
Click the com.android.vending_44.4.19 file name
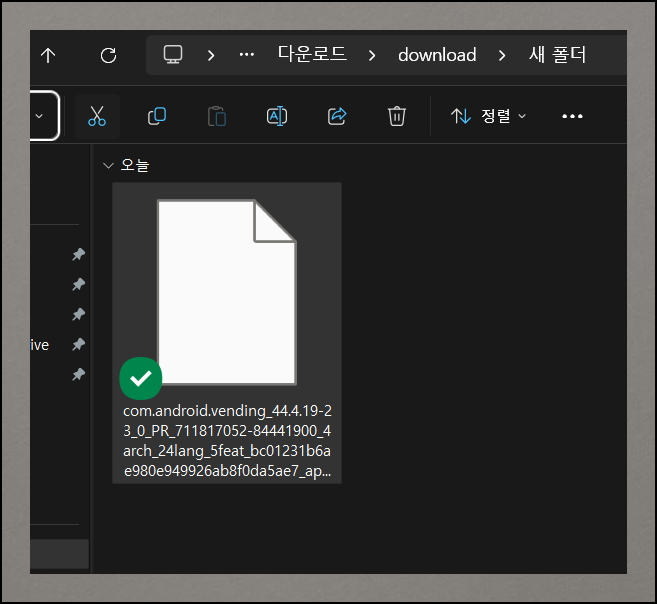point(227,441)
